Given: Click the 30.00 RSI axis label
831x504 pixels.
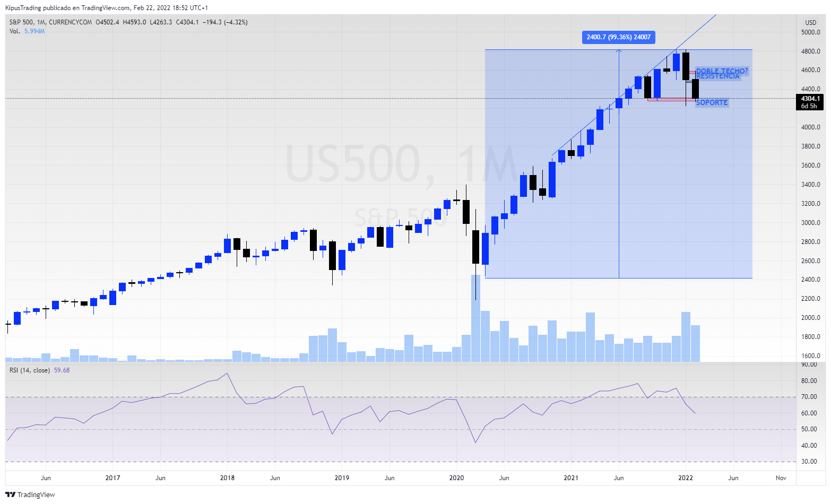Looking at the screenshot, I should [x=809, y=462].
